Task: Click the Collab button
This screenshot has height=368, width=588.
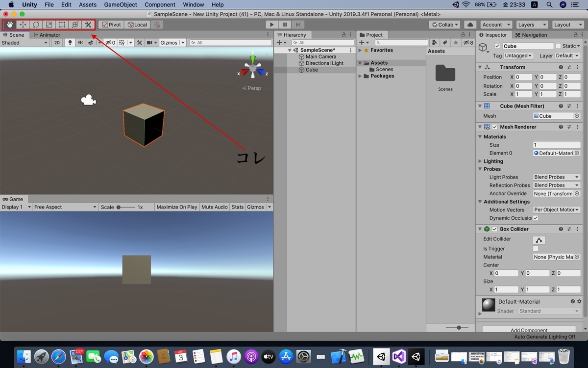Action: 444,25
